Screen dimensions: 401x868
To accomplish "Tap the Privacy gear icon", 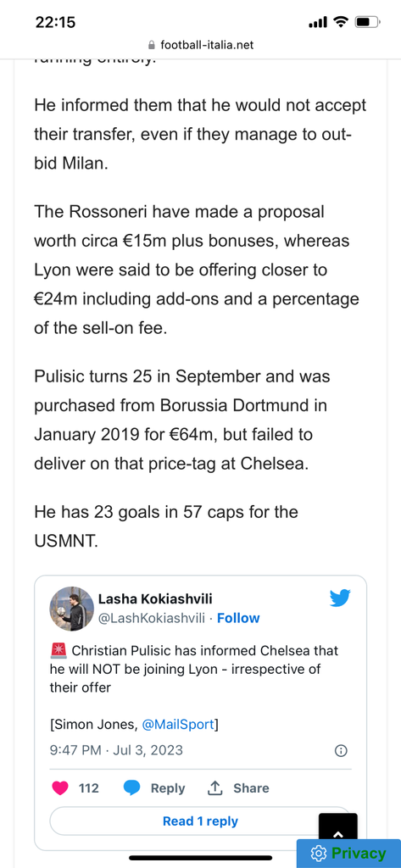I will pyautogui.click(x=318, y=853).
